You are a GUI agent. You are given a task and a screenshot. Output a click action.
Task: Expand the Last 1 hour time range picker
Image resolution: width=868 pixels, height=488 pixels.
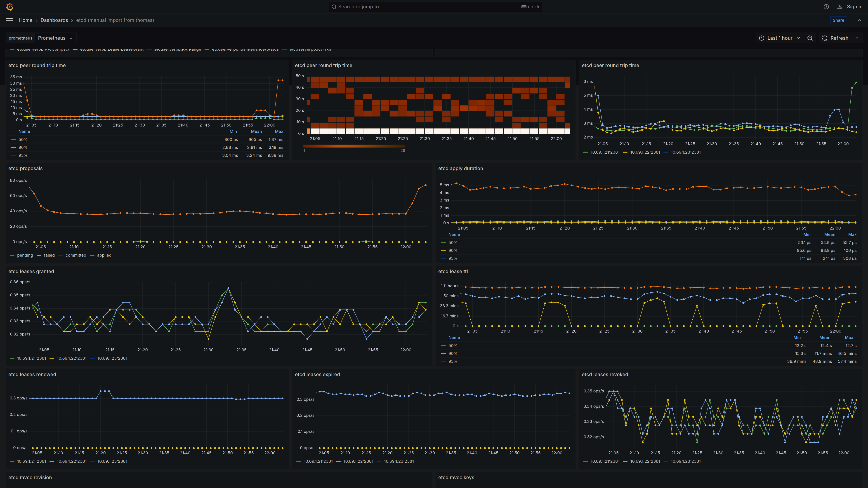pos(779,38)
